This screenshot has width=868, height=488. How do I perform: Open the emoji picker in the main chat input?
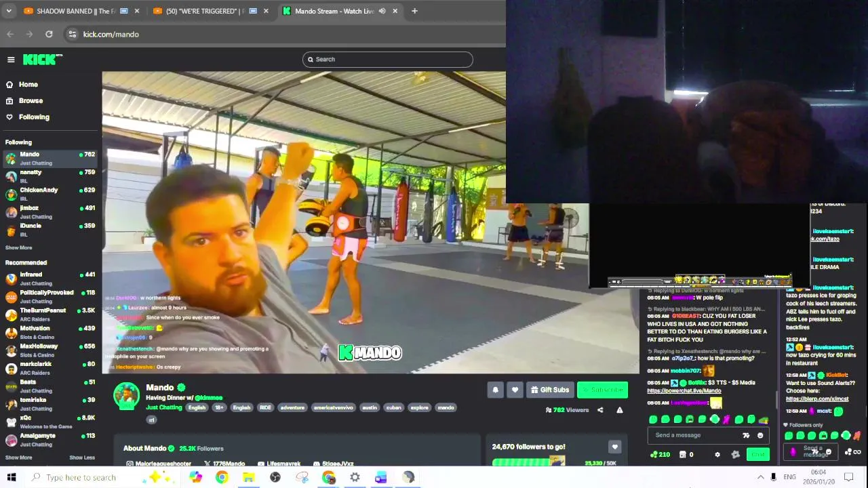pyautogui.click(x=760, y=436)
